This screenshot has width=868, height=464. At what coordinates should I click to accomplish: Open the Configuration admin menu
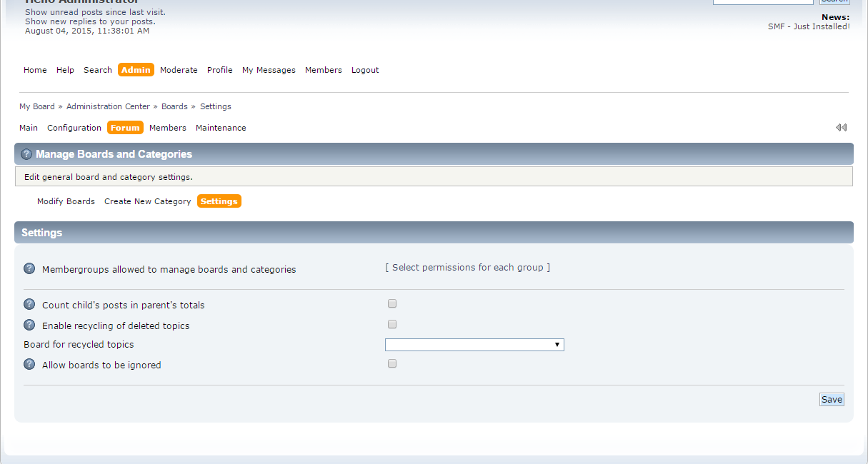(74, 128)
